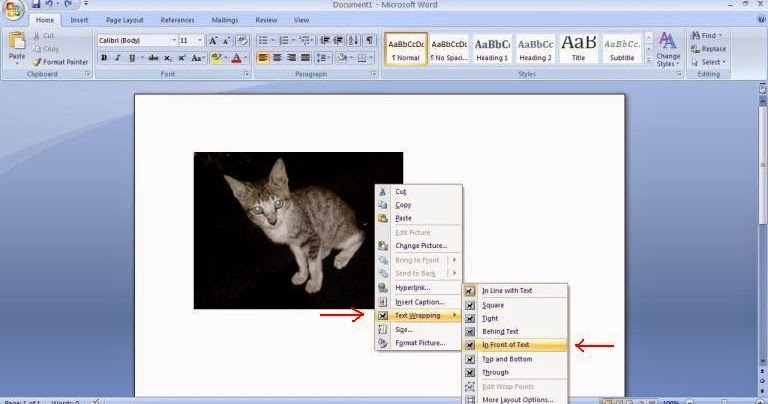Align text left
The height and width of the screenshot is (404, 768).
(263, 58)
